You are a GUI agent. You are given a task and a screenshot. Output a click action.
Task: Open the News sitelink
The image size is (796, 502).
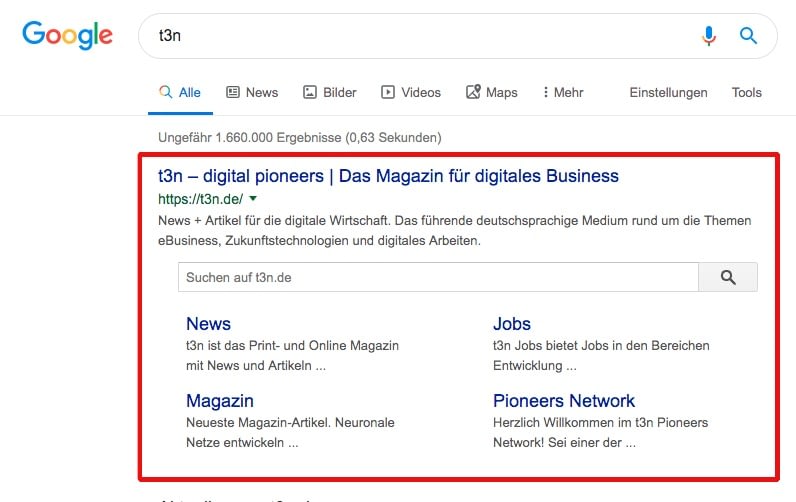click(x=208, y=324)
